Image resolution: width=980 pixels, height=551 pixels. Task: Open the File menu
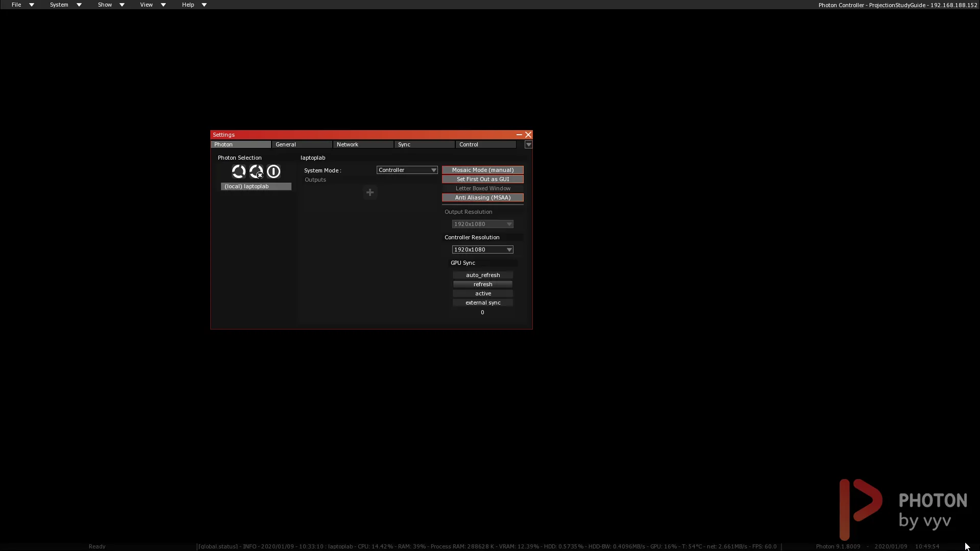22,5
